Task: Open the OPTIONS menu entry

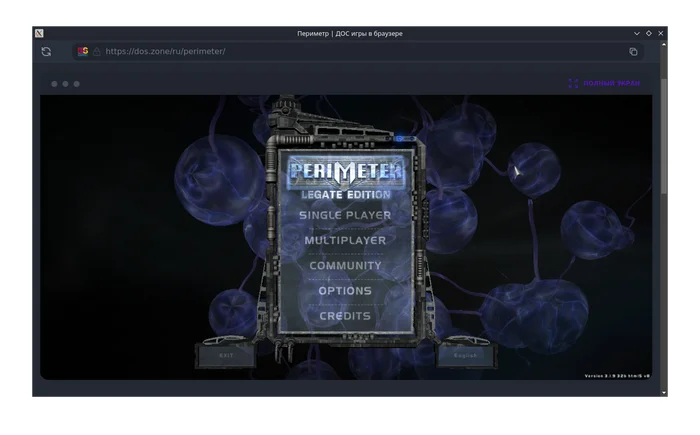Action: click(x=345, y=291)
